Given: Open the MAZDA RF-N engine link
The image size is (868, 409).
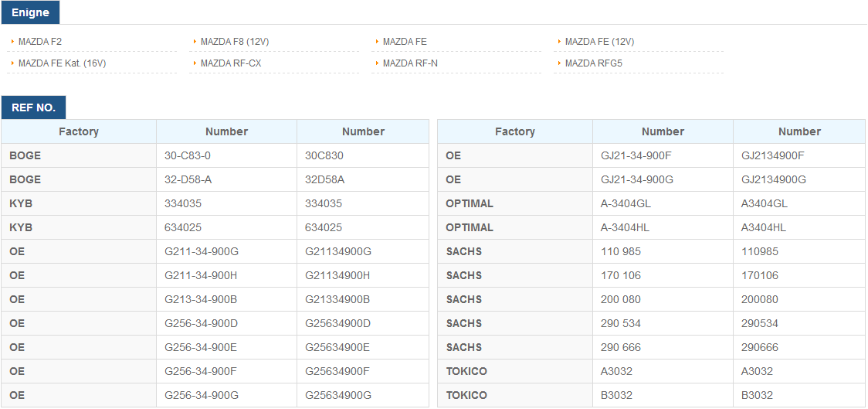Looking at the screenshot, I should click(410, 63).
